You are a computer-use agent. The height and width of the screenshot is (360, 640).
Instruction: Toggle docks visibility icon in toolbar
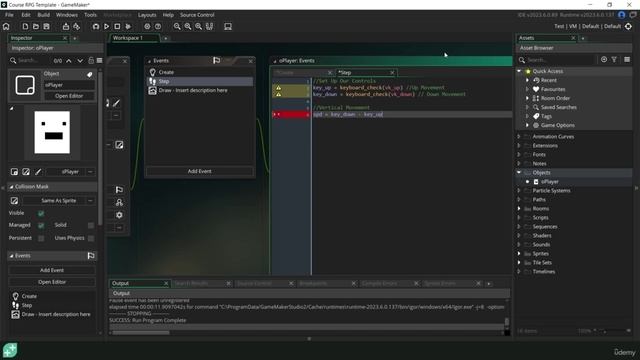click(228, 27)
